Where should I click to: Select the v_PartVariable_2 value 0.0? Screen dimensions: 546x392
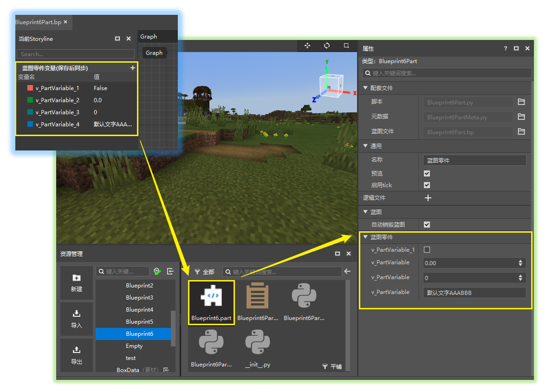[98, 100]
